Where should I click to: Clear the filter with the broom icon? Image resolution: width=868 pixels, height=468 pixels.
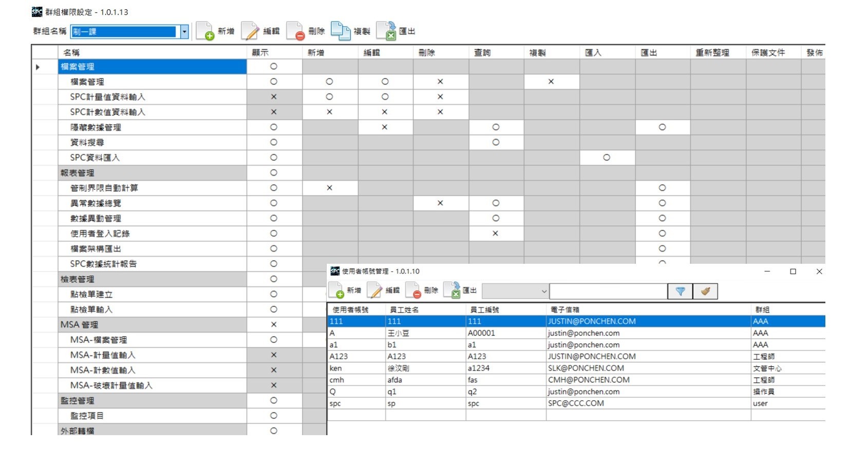(x=705, y=291)
